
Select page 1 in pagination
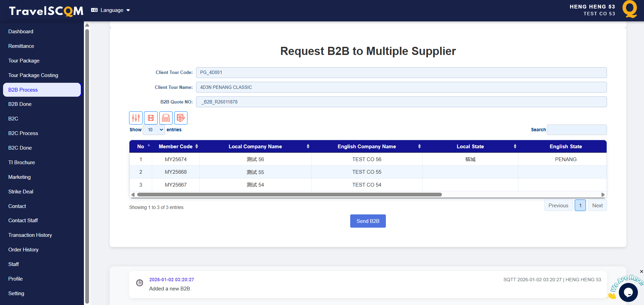[x=580, y=206]
